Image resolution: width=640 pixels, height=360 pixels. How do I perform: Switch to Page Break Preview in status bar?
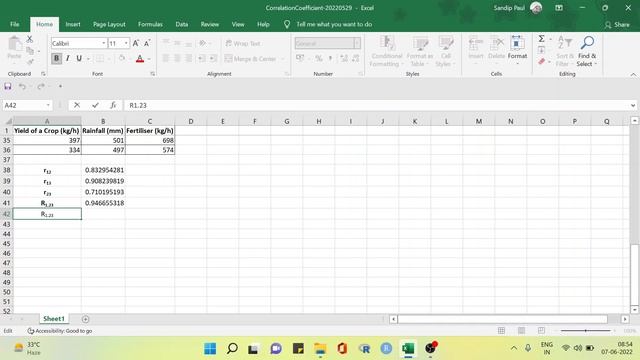pyautogui.click(x=541, y=331)
